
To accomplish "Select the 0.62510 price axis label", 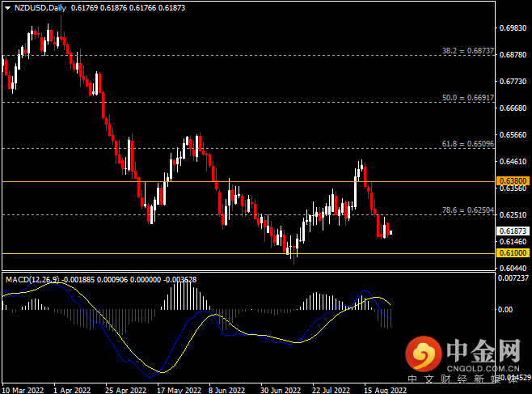I will (x=513, y=215).
